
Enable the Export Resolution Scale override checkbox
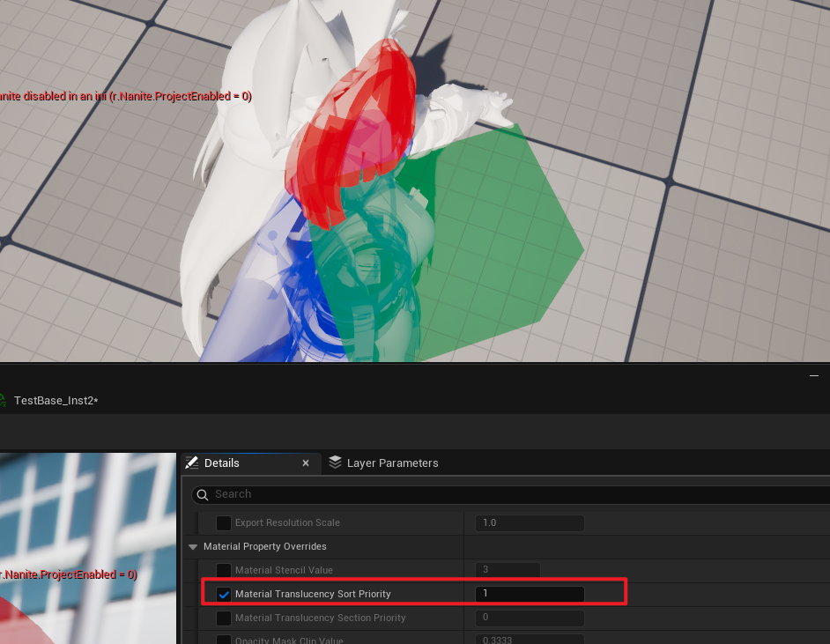(x=224, y=523)
